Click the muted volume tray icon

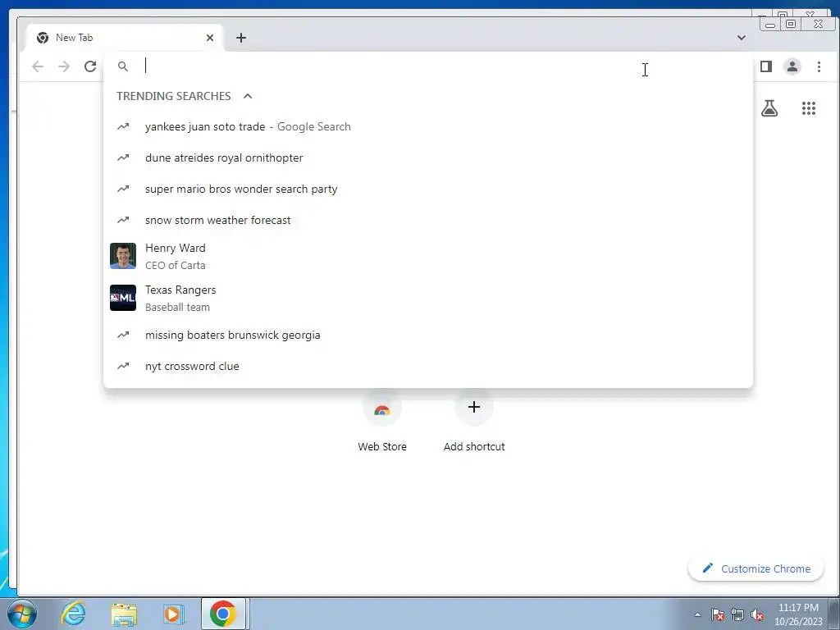tap(757, 614)
